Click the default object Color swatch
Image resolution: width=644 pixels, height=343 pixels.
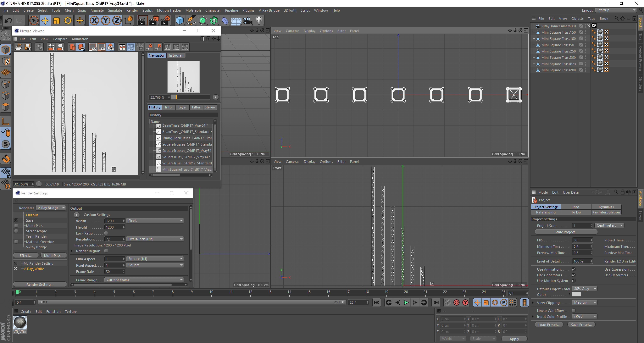point(576,294)
